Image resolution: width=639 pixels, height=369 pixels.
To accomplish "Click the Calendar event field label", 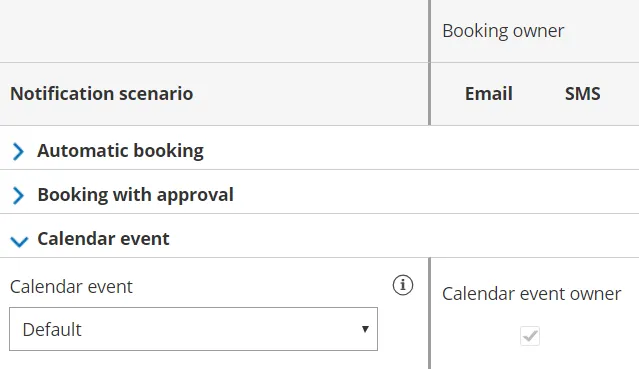I will [71, 287].
